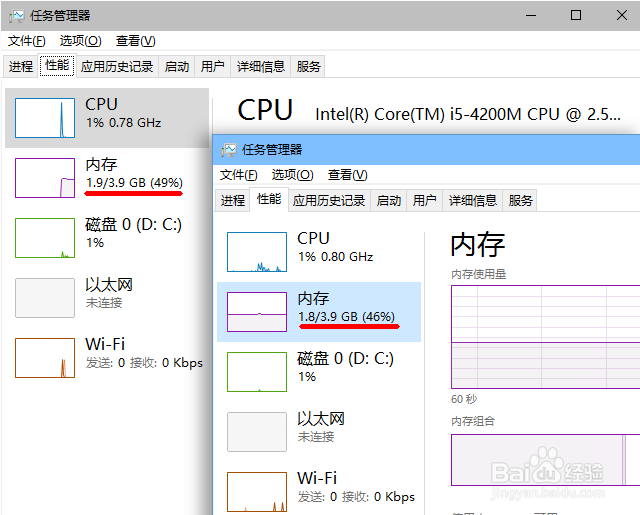Select 磁盘 0 graph thumbnail in back window
640x515 pixels.
(x=45, y=238)
